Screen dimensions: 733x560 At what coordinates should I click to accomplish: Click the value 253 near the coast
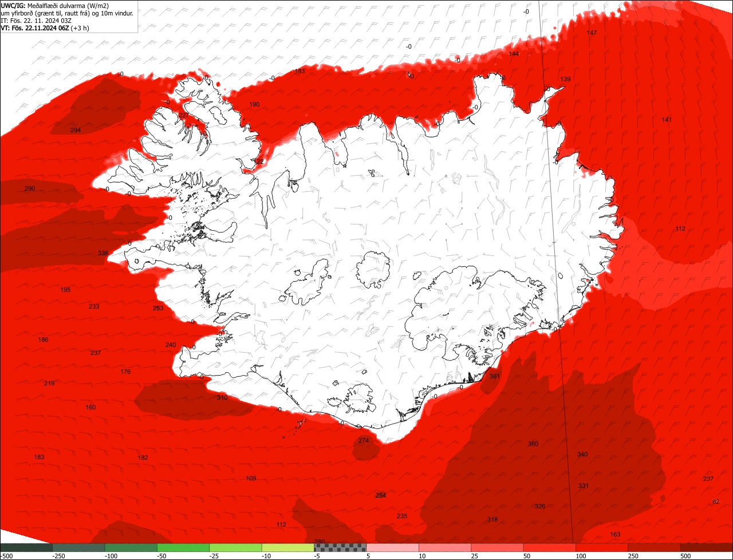click(158, 308)
